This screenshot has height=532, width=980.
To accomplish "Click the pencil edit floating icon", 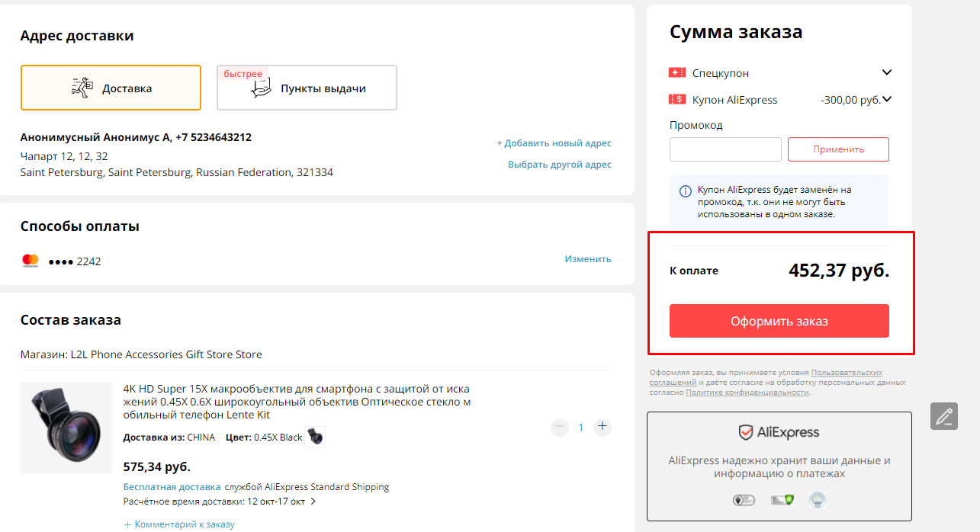I will [x=944, y=416].
